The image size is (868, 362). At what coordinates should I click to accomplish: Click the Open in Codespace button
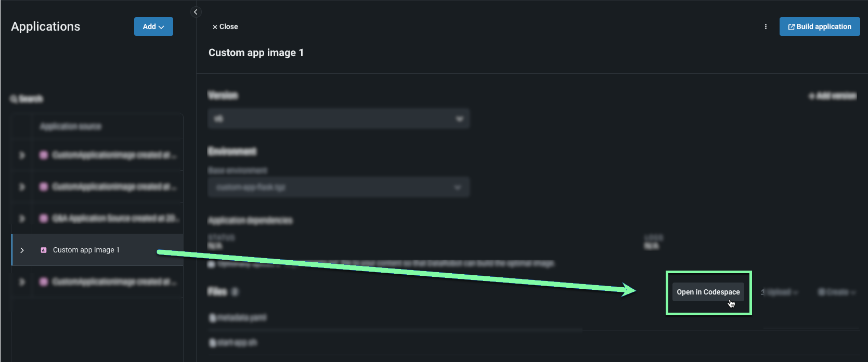coord(708,292)
